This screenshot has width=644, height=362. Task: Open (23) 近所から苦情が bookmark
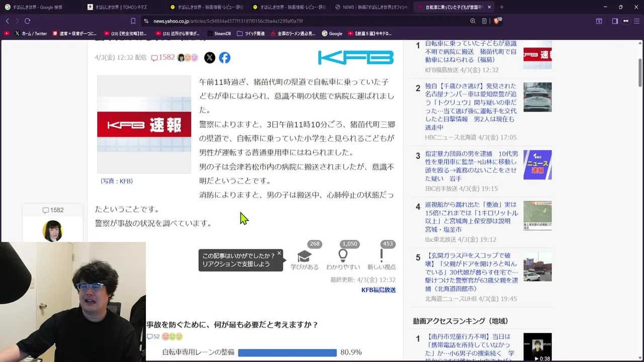178,34
